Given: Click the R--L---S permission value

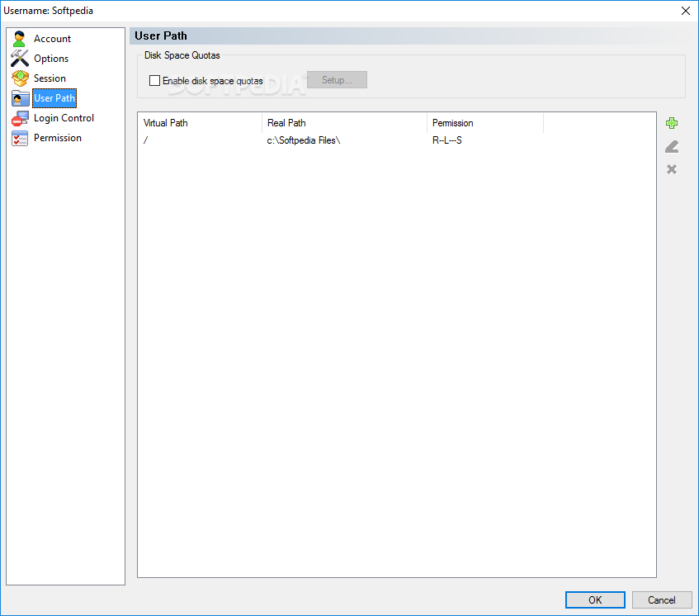Looking at the screenshot, I should 446,140.
